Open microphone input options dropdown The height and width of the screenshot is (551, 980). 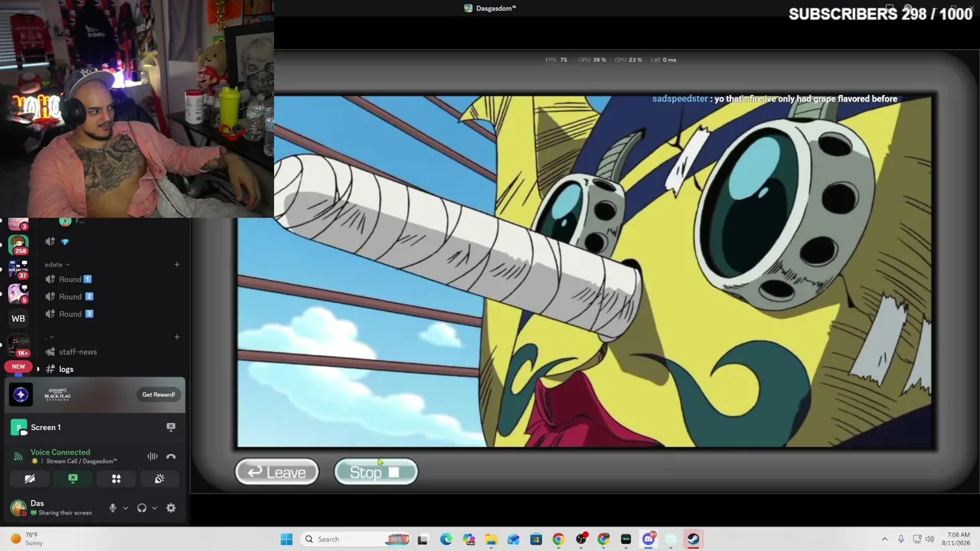[126, 508]
